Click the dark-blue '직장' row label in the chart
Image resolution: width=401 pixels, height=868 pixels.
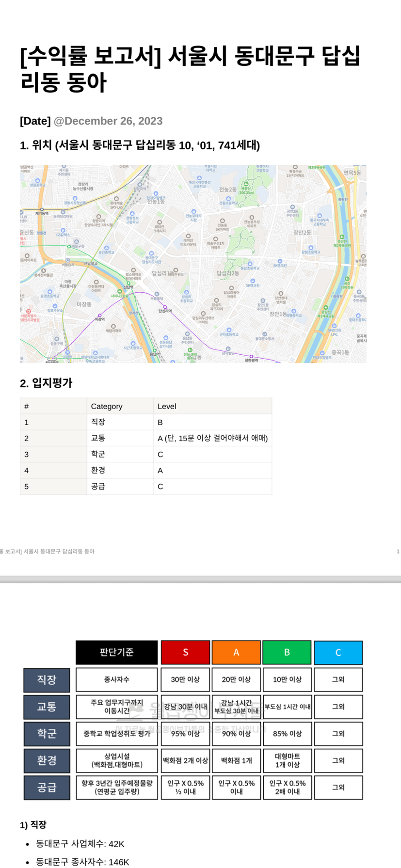pyautogui.click(x=47, y=679)
